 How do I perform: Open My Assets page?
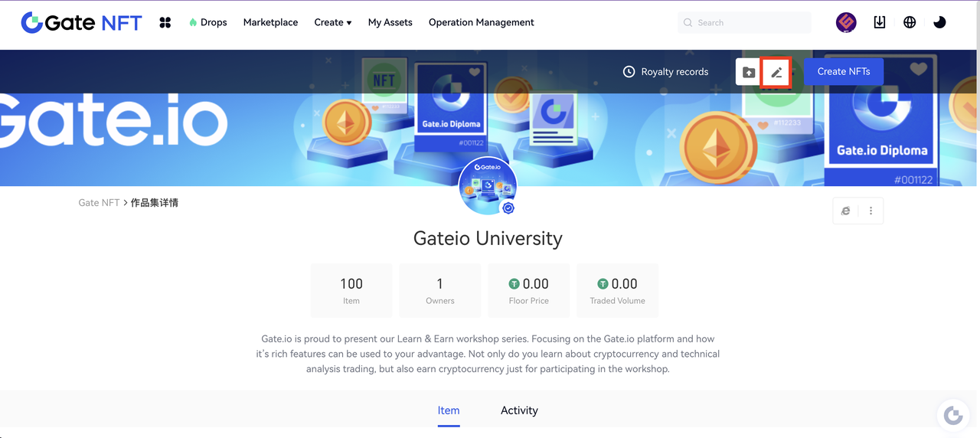[390, 22]
